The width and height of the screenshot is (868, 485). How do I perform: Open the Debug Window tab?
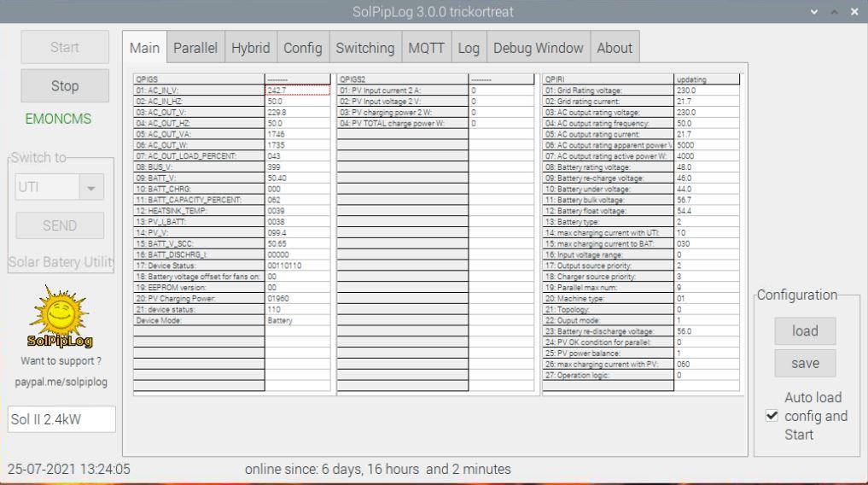point(538,48)
